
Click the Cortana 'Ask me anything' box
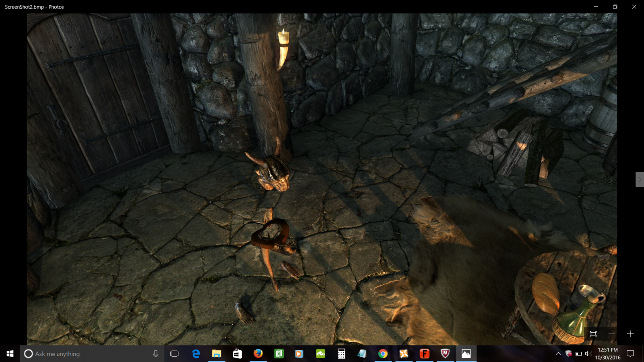[x=92, y=354]
